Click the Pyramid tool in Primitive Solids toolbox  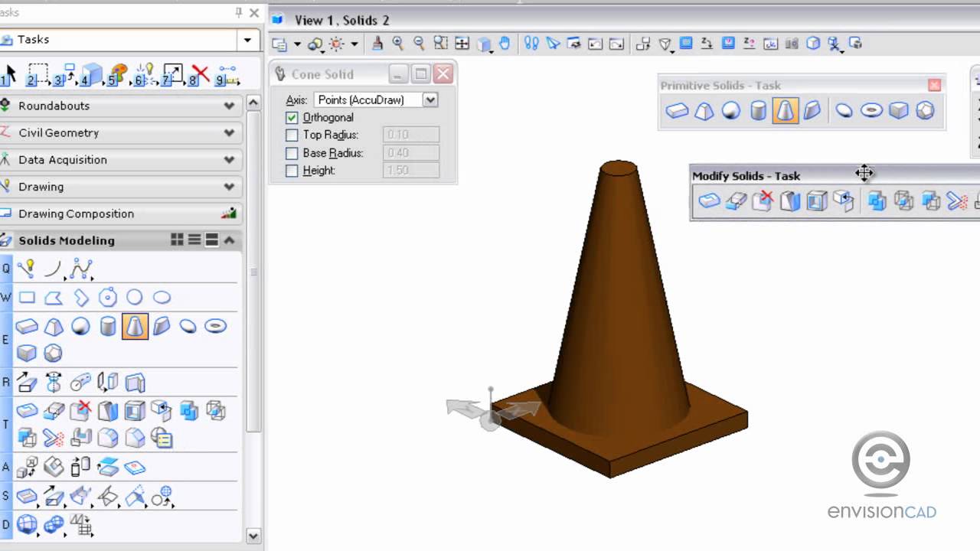(x=704, y=110)
